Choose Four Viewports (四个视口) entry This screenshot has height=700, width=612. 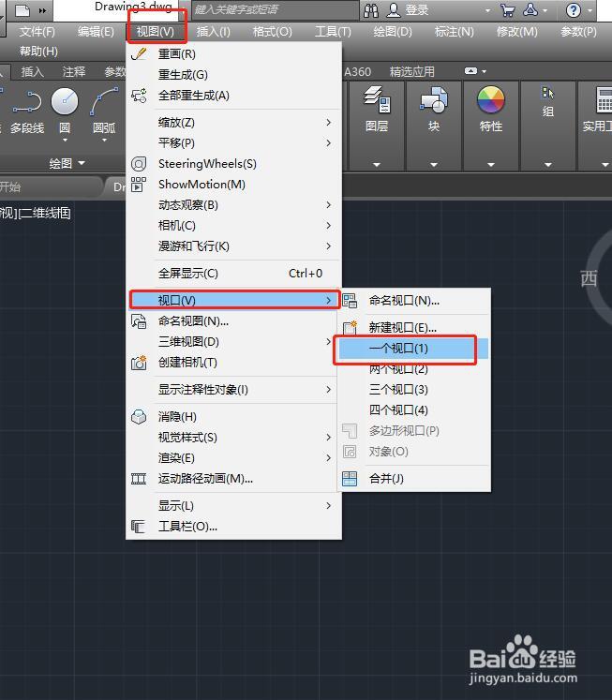413,410
